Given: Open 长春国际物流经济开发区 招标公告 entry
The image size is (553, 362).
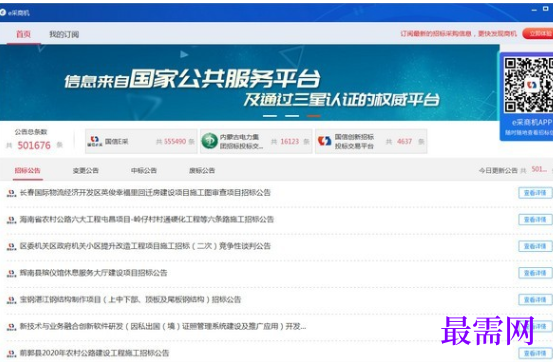Looking at the screenshot, I should point(145,193).
